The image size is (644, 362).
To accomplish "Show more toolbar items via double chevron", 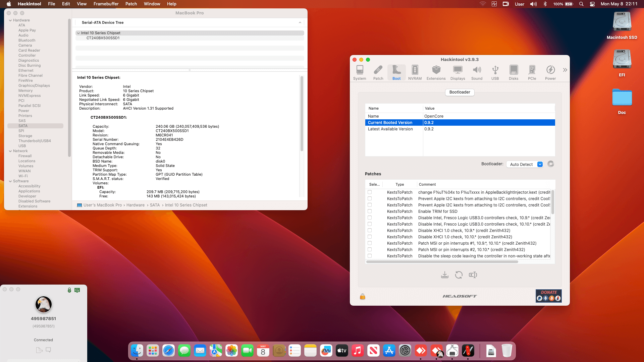I will point(565,70).
